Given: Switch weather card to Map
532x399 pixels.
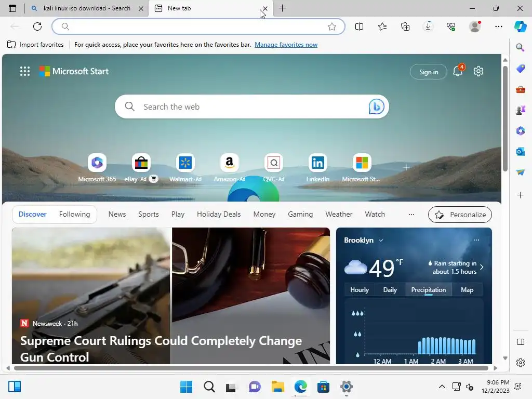Looking at the screenshot, I should click(x=467, y=290).
